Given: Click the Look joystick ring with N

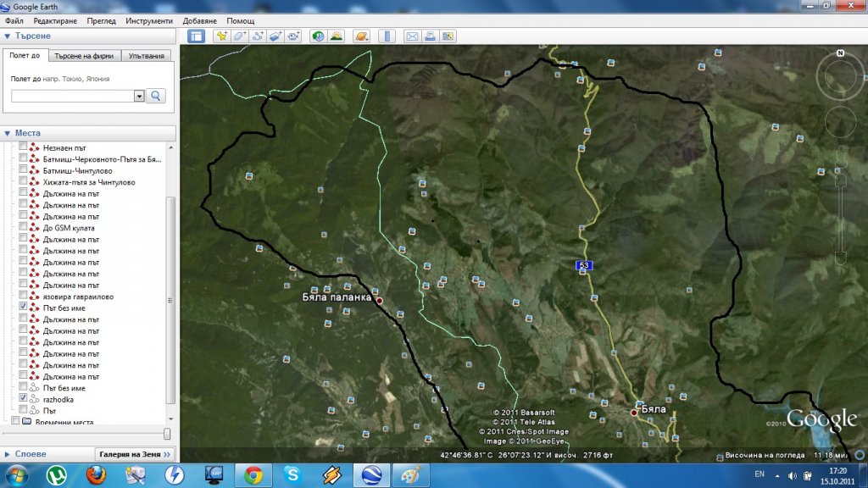Looking at the screenshot, I should (x=840, y=76).
